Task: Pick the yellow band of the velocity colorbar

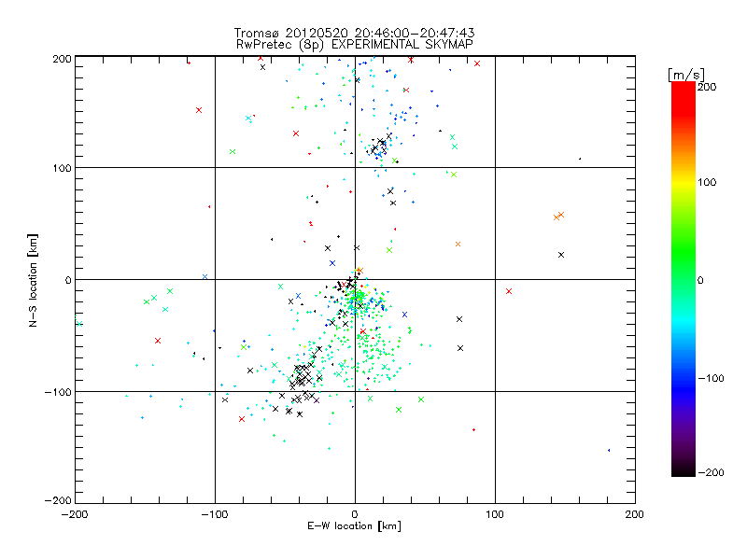Action: tap(684, 183)
